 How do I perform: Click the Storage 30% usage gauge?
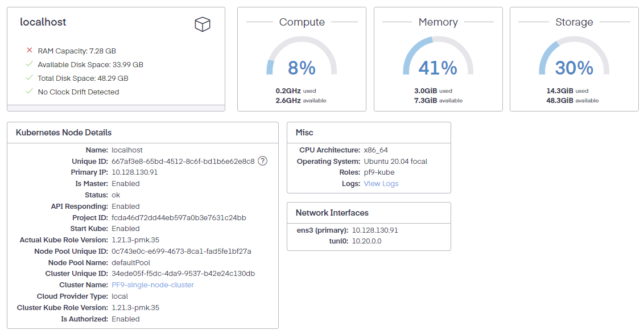click(574, 60)
